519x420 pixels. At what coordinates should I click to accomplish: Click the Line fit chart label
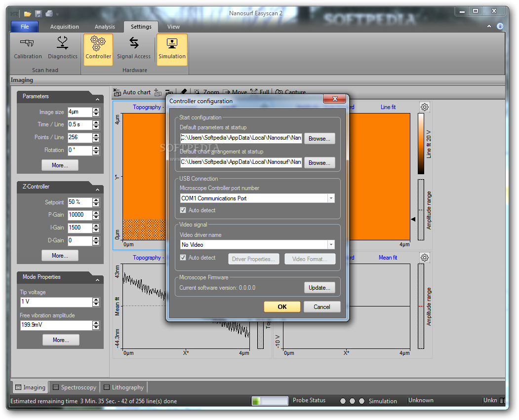pyautogui.click(x=388, y=107)
